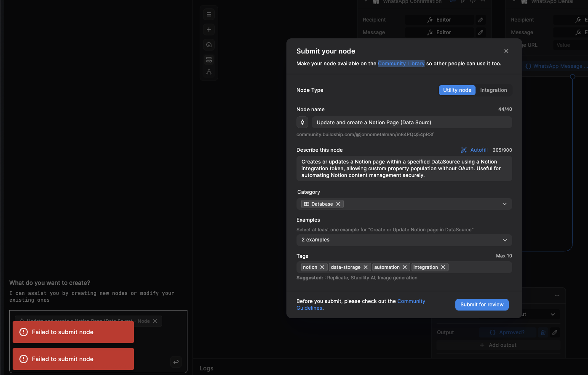The height and width of the screenshot is (375, 588).
Task: Open the hamburger menu in the canvas toolbar
Action: coord(209,14)
